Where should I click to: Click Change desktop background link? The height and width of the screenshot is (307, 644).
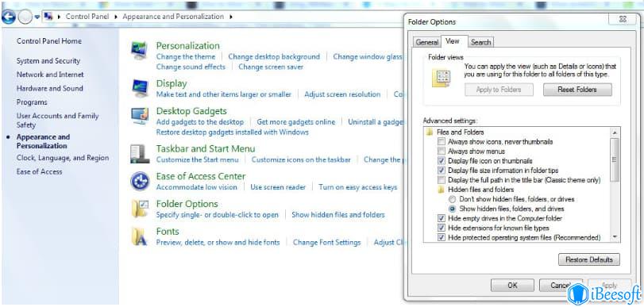(x=274, y=56)
